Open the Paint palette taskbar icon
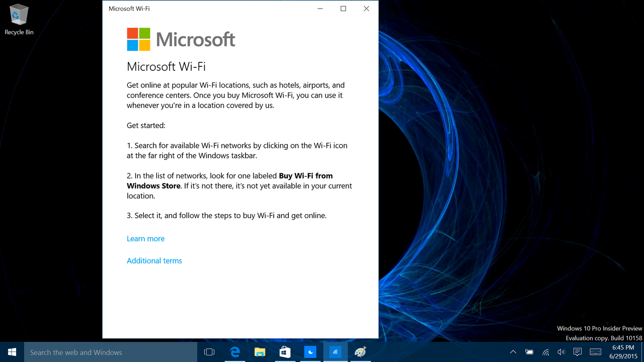The width and height of the screenshot is (644, 362). [360, 352]
